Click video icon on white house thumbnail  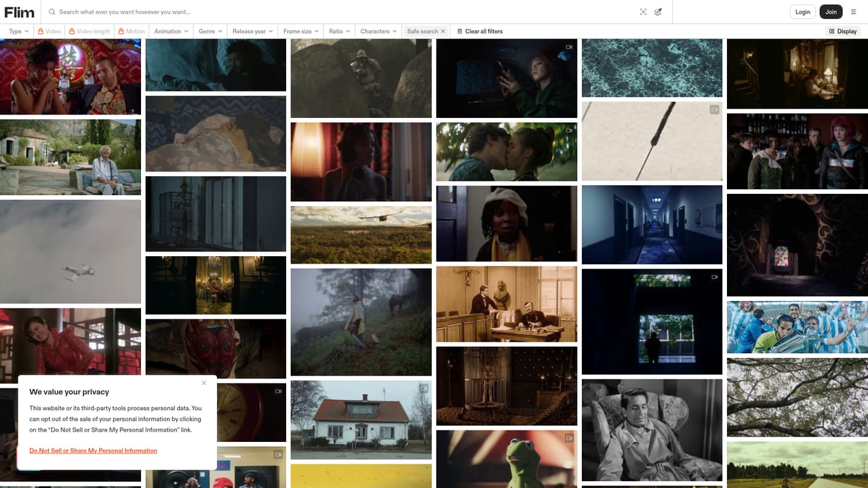coord(424,388)
